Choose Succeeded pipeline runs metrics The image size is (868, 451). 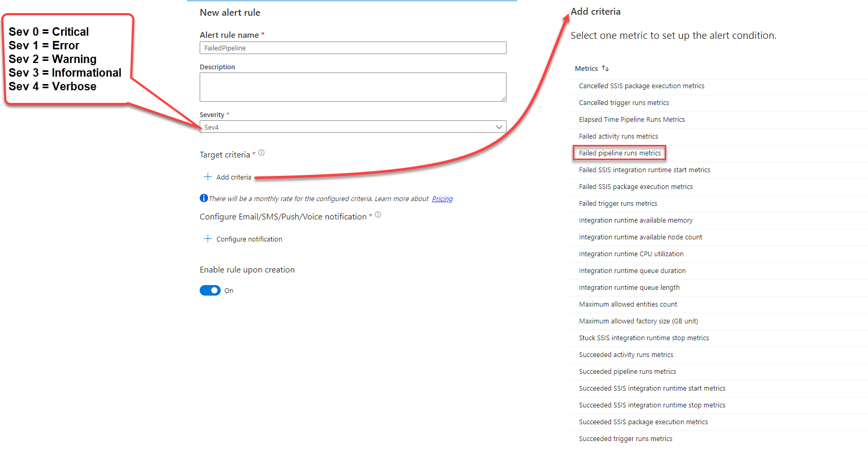(627, 372)
